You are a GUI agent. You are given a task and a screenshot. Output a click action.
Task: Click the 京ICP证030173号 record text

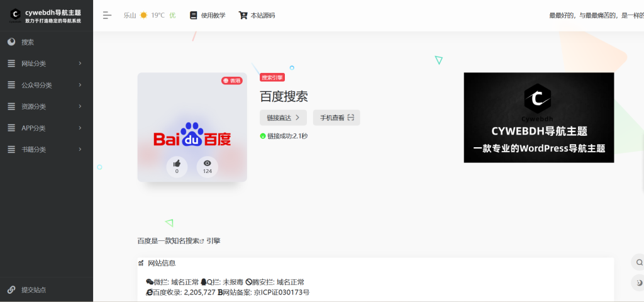[282, 293]
